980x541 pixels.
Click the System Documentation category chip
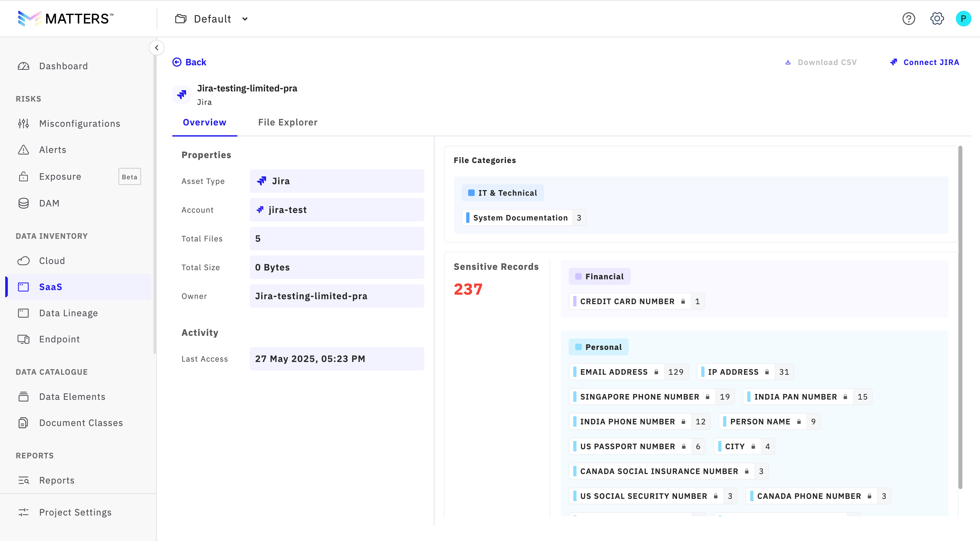[524, 218]
